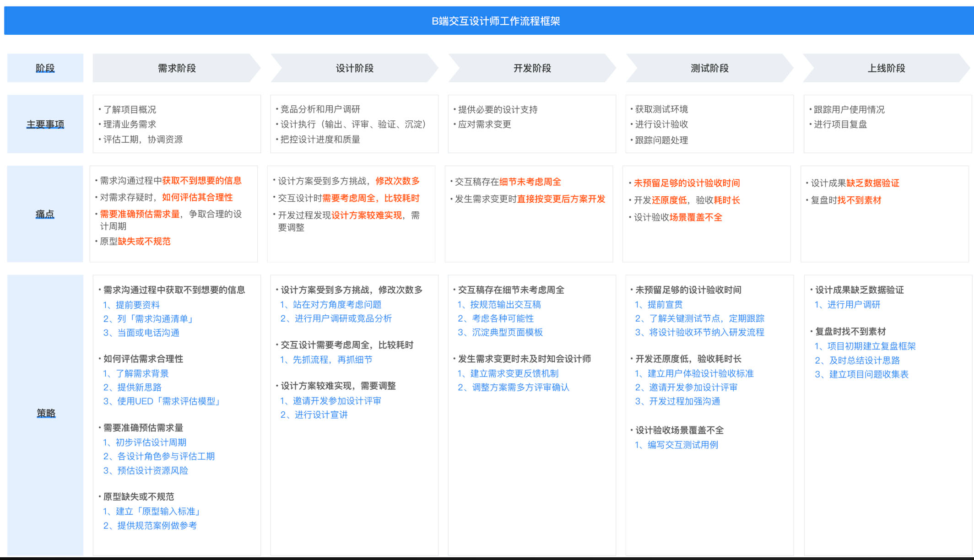Click strategy item '1、提前要资料'
974x560 pixels.
coord(131,305)
